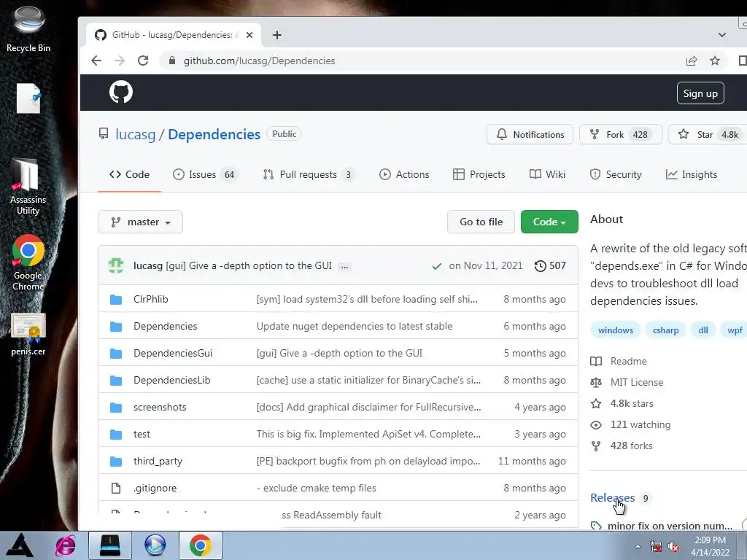
Task: Open the DependenciesGui folder
Action: 173,353
